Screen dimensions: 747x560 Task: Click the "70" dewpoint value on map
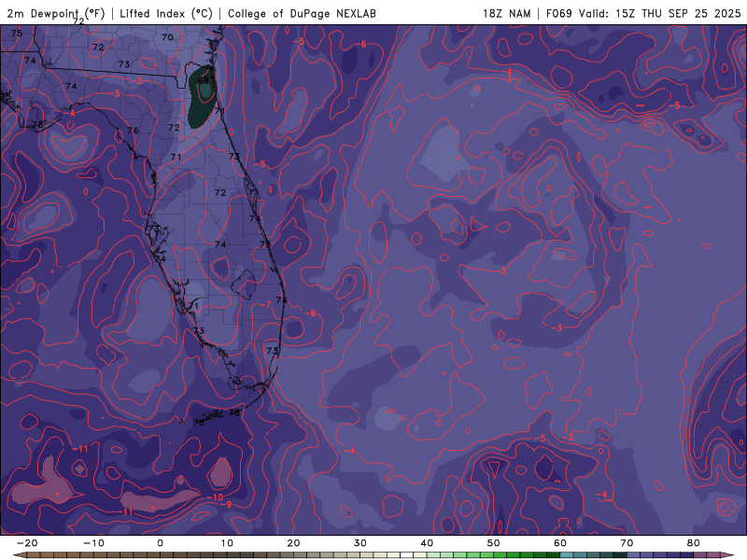tap(167, 37)
